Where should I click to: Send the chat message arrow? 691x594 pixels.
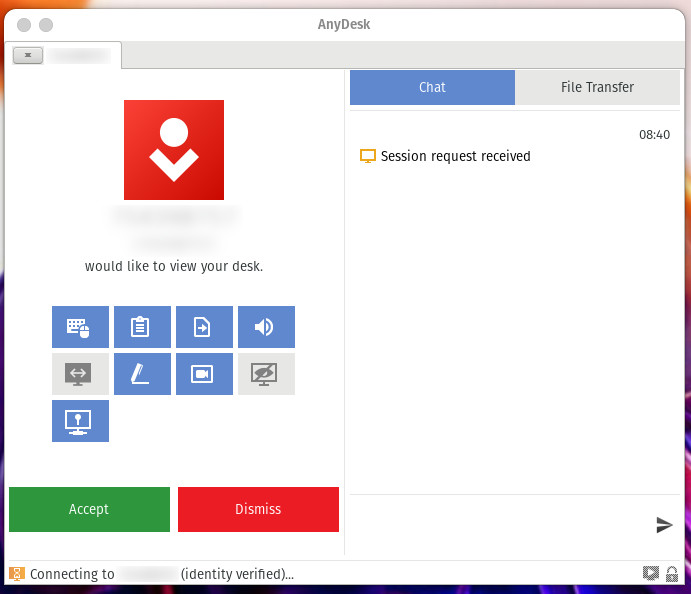[x=664, y=524]
